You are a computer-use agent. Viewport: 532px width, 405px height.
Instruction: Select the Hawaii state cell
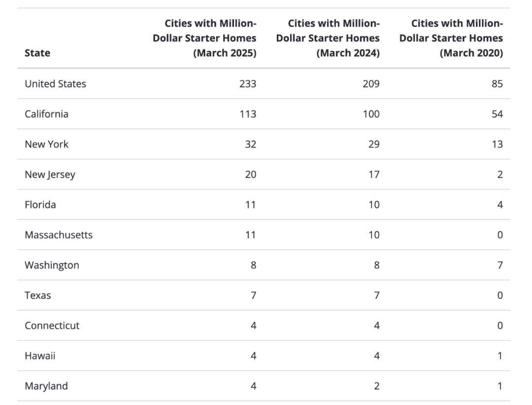point(39,356)
